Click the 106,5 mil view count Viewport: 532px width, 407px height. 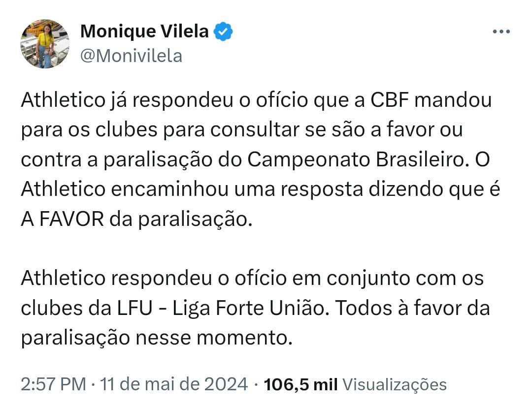(300, 384)
